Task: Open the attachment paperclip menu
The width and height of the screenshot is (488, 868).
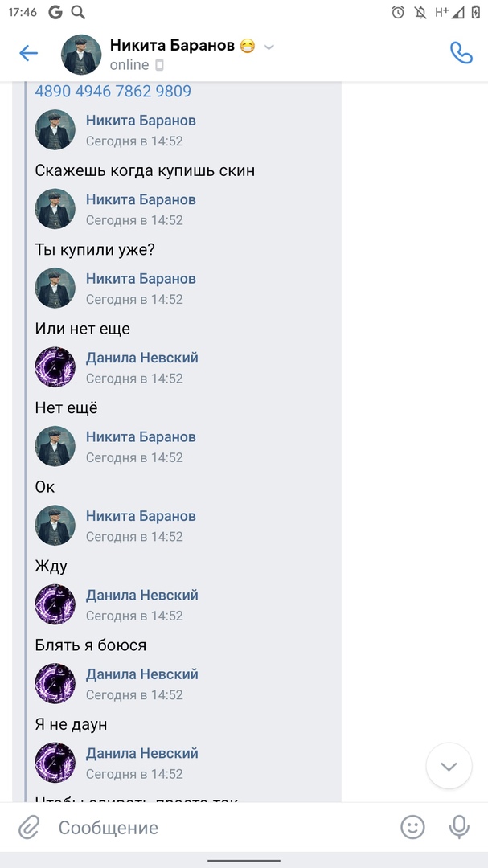Action: (x=28, y=828)
